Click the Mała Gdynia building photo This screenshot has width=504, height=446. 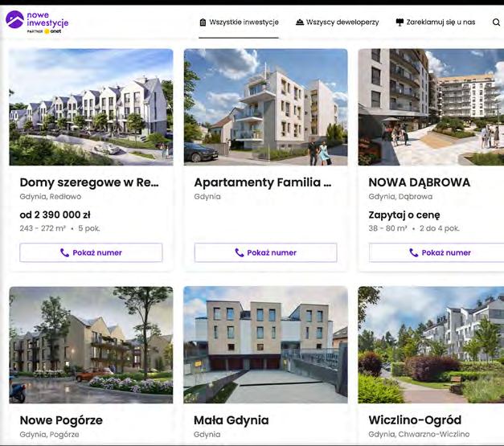(265, 345)
